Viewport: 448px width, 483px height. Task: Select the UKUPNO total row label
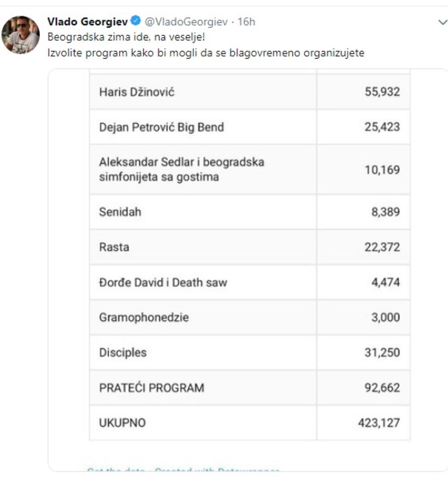pos(122,423)
